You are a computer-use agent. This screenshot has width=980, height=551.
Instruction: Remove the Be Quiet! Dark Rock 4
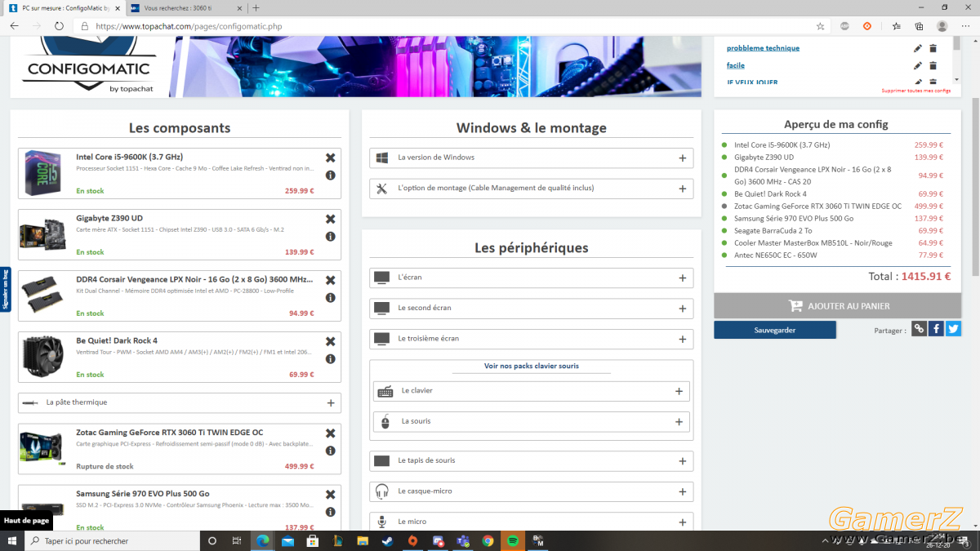point(330,341)
